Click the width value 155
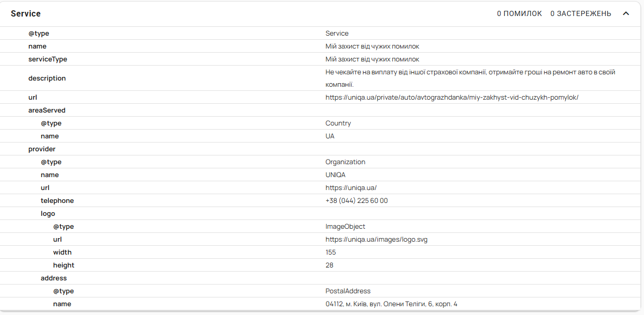The height and width of the screenshot is (315, 644). click(x=331, y=252)
